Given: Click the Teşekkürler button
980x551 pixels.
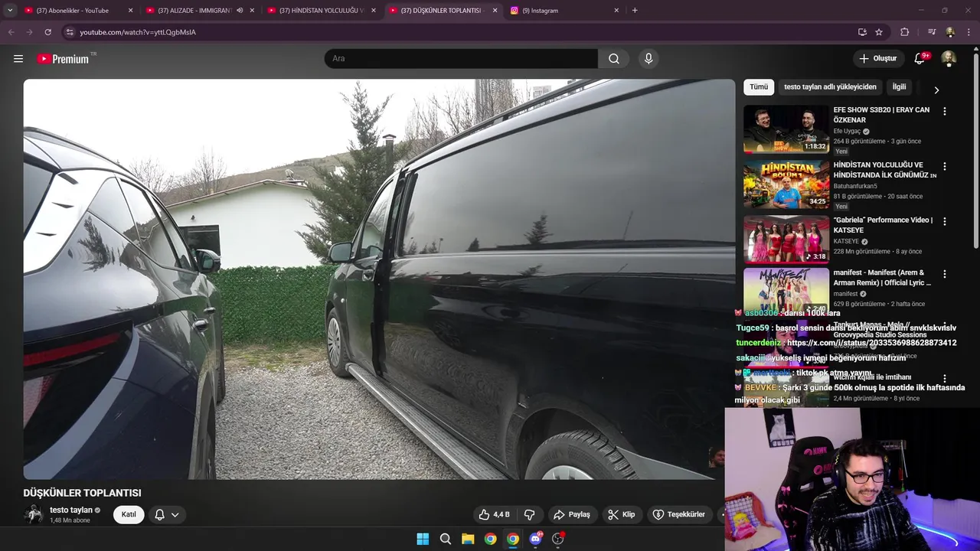Looking at the screenshot, I should click(x=678, y=514).
